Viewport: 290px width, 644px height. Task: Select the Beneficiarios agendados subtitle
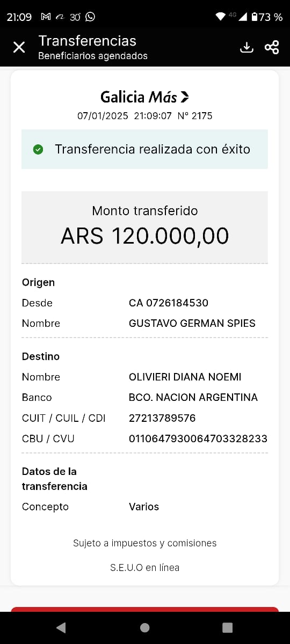[93, 56]
